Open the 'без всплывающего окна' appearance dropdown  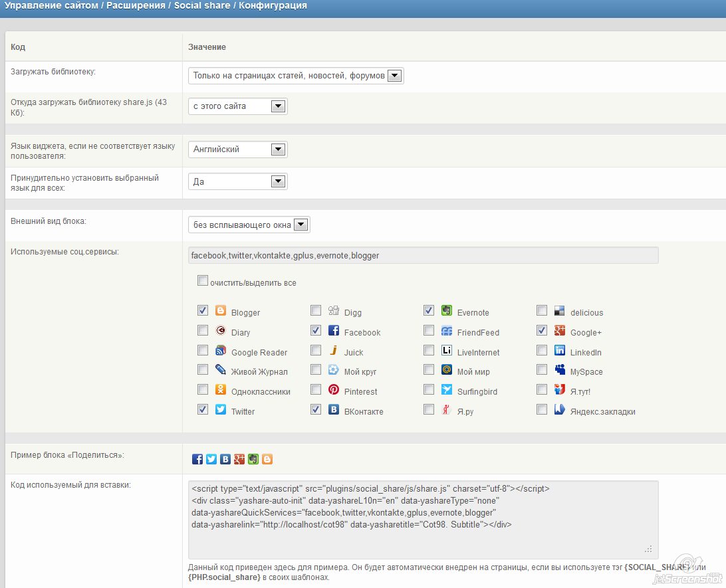[249, 225]
